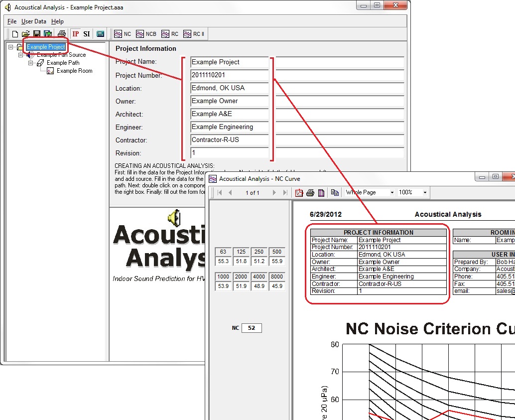This screenshot has height=420, width=515.
Task: Click the NC rating value 52
Action: pyautogui.click(x=252, y=328)
